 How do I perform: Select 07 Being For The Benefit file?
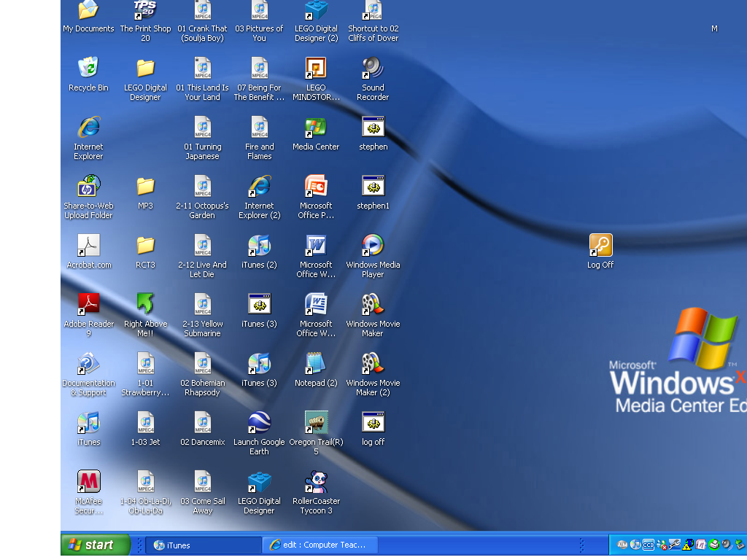point(259,79)
